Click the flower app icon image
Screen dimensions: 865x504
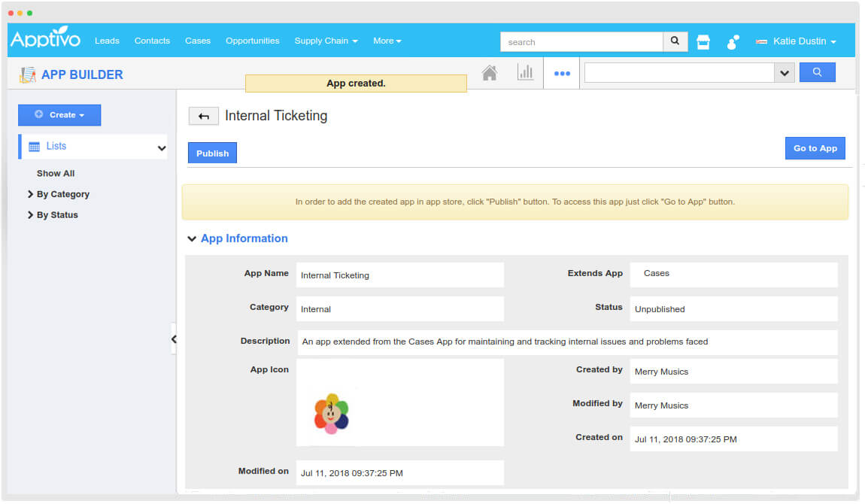pyautogui.click(x=332, y=412)
